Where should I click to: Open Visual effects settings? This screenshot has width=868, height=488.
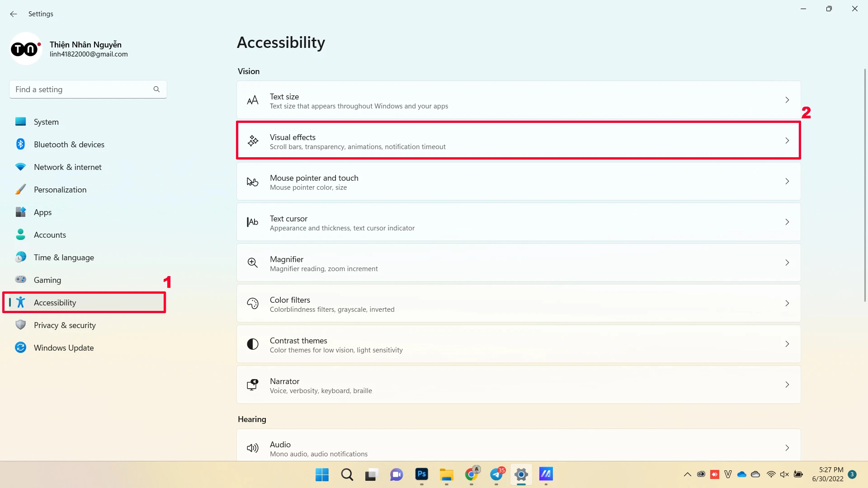click(x=519, y=141)
